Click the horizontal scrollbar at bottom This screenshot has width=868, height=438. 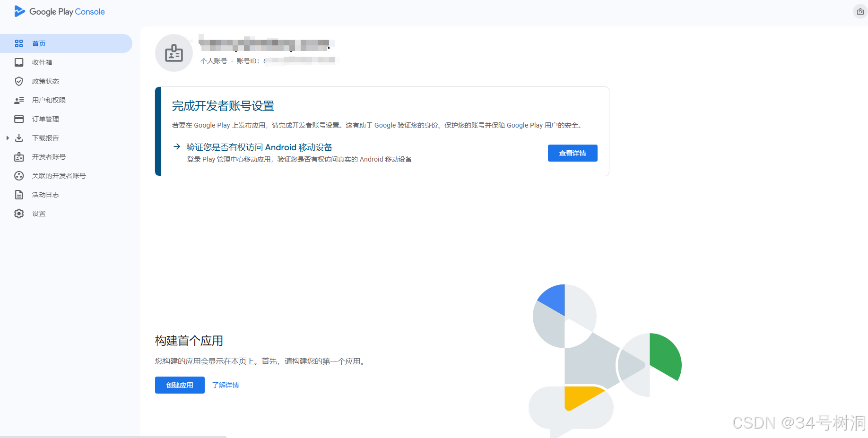coord(113,437)
